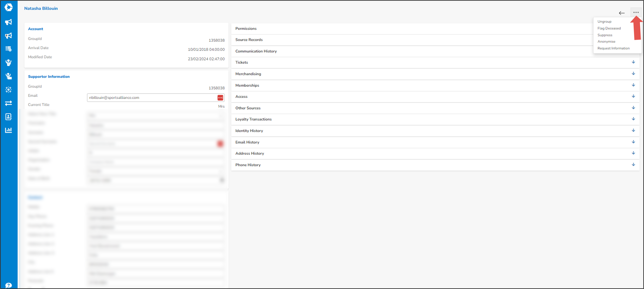Viewport: 644px width, 289px height.
Task: Expand the Memberships section
Action: pos(633,85)
